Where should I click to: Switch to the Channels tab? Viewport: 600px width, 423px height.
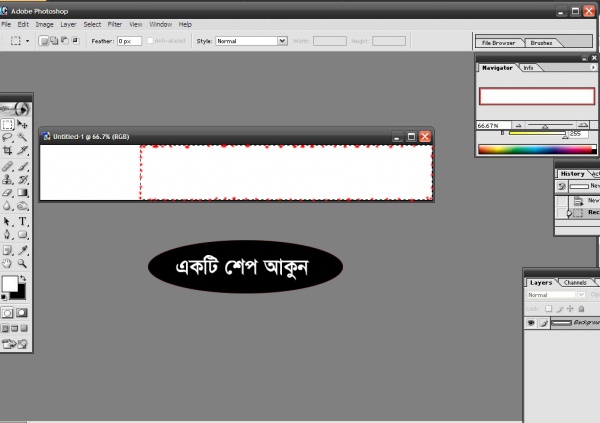(575, 283)
